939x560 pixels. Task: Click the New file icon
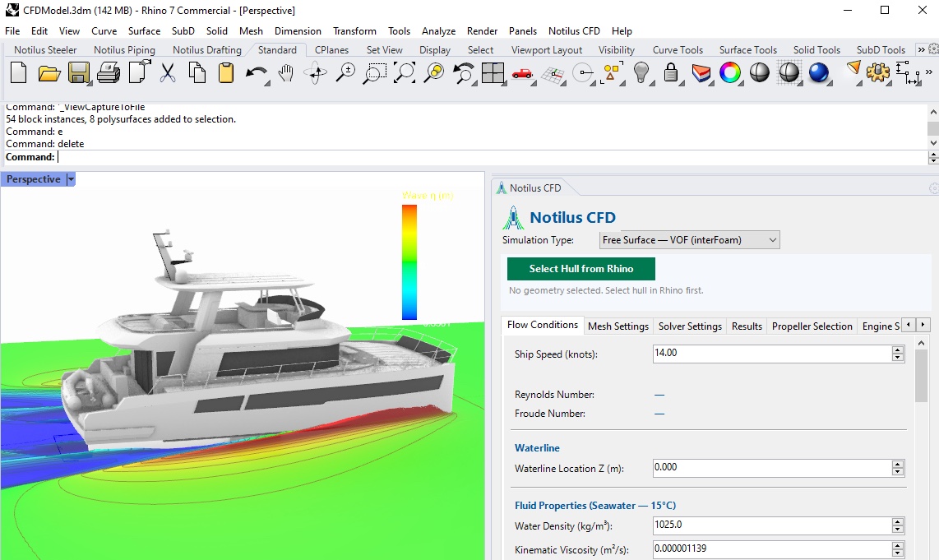(19, 73)
